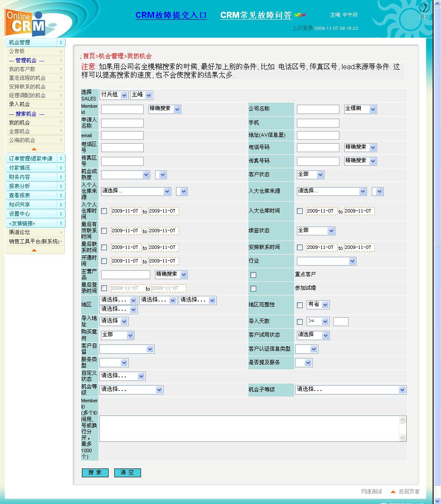Open the 购买意向 全部 dropdown

pos(117,335)
